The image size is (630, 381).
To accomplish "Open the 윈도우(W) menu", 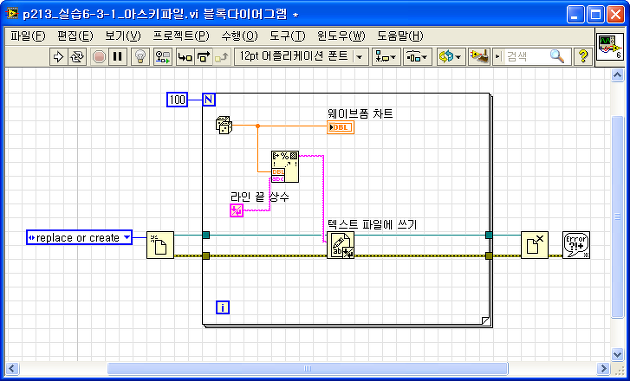I will click(341, 36).
